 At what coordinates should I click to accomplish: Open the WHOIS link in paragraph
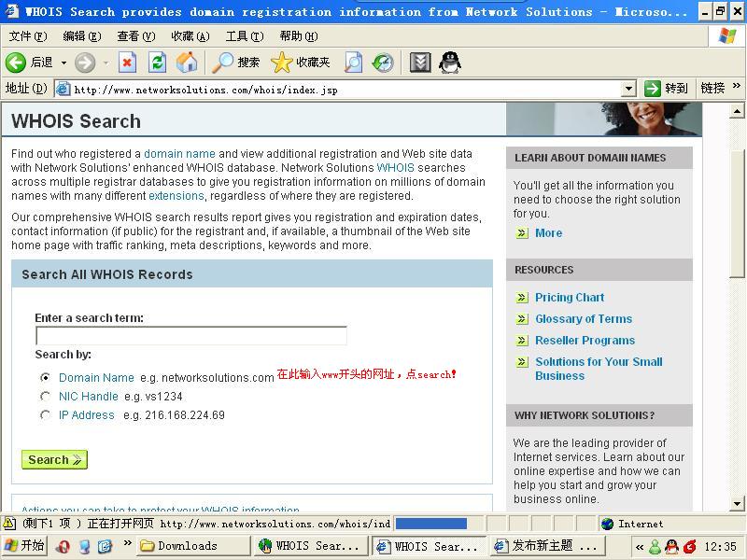(x=395, y=168)
